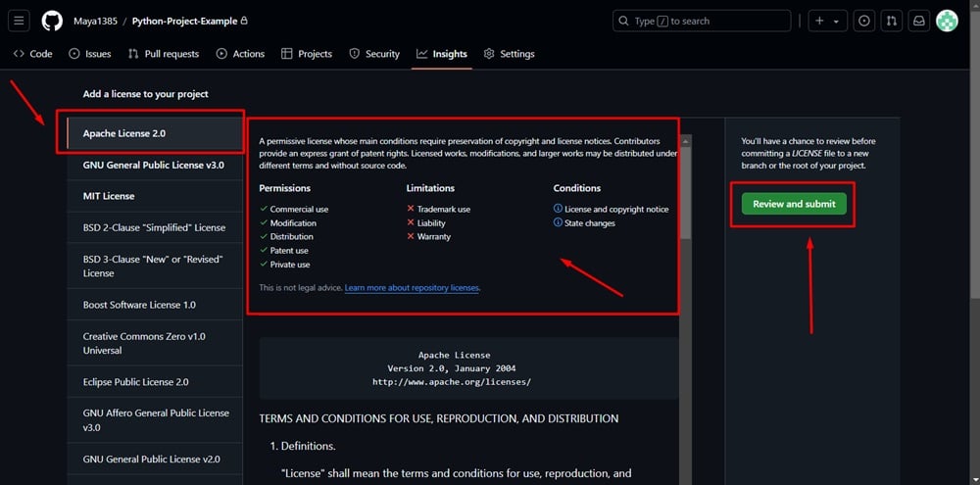Open the pull requests icon in header

click(x=891, y=21)
